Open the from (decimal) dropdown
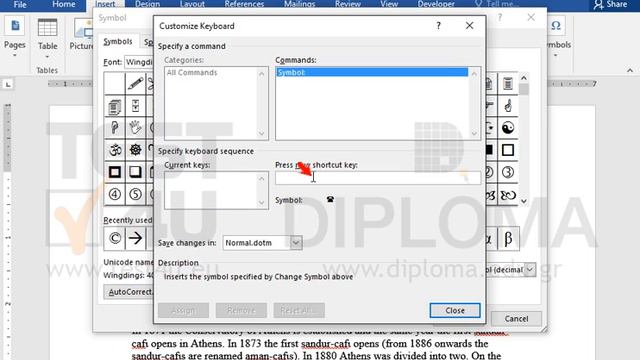 click(529, 269)
